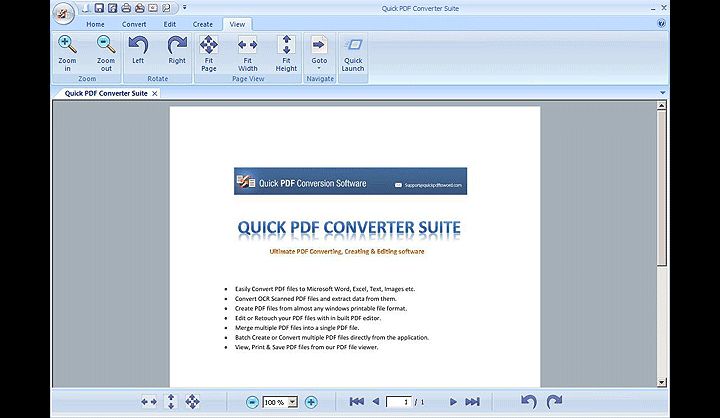Viewport: 720px width, 418px height.
Task: Select the View ribbon tab
Action: (237, 24)
